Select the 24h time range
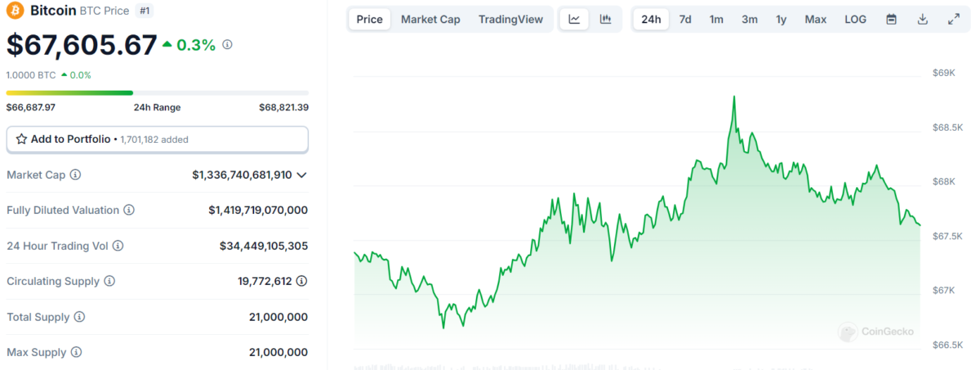The image size is (980, 370). 651,20
